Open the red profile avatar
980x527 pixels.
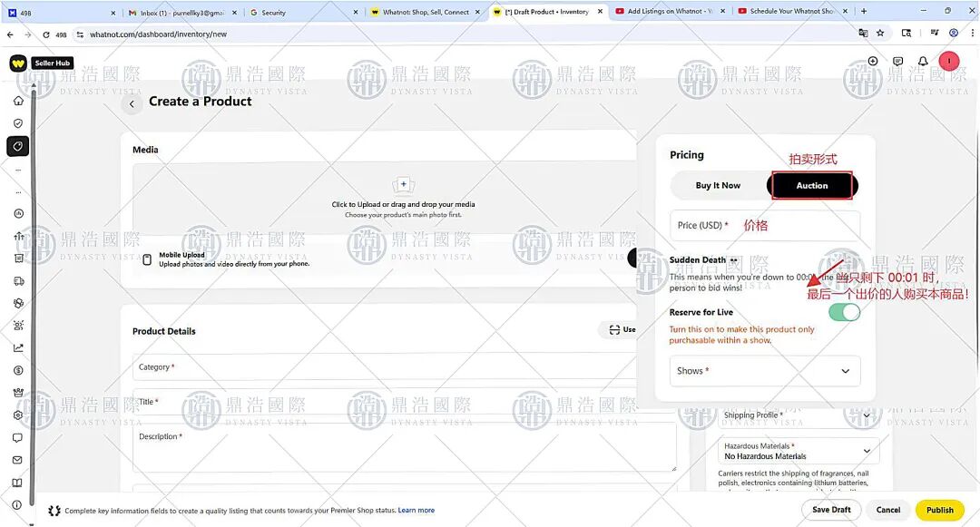[x=949, y=61]
